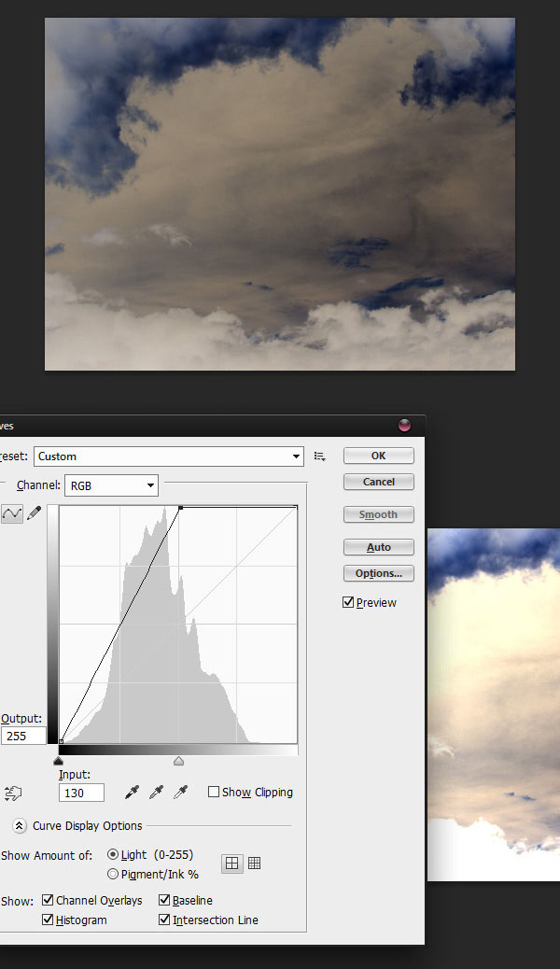Click the white point input slider
The height and width of the screenshot is (969, 560).
coord(178,761)
